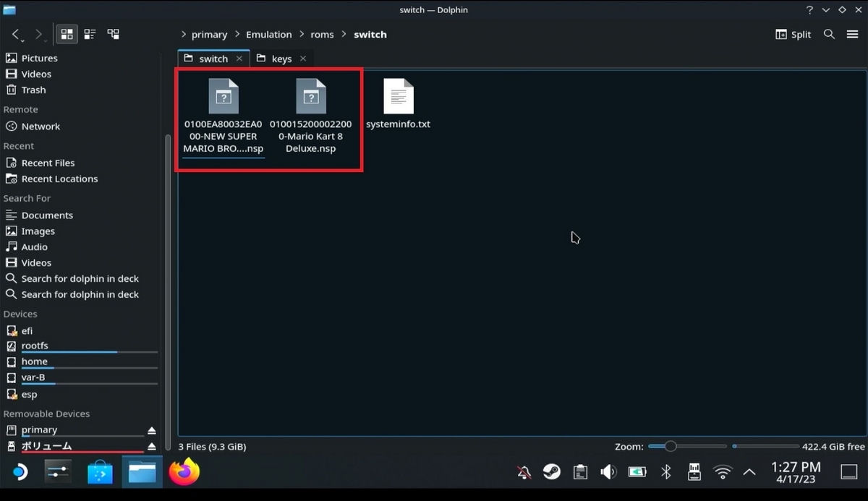Image resolution: width=868 pixels, height=501 pixels.
Task: Select the systeminfo.txt file
Action: 398,104
